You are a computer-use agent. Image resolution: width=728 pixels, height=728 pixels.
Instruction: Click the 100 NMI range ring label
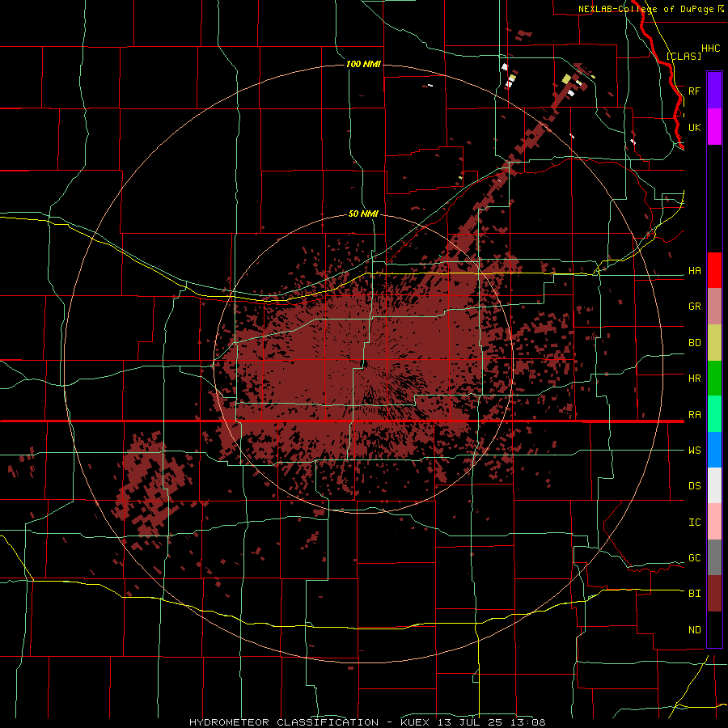tap(363, 64)
